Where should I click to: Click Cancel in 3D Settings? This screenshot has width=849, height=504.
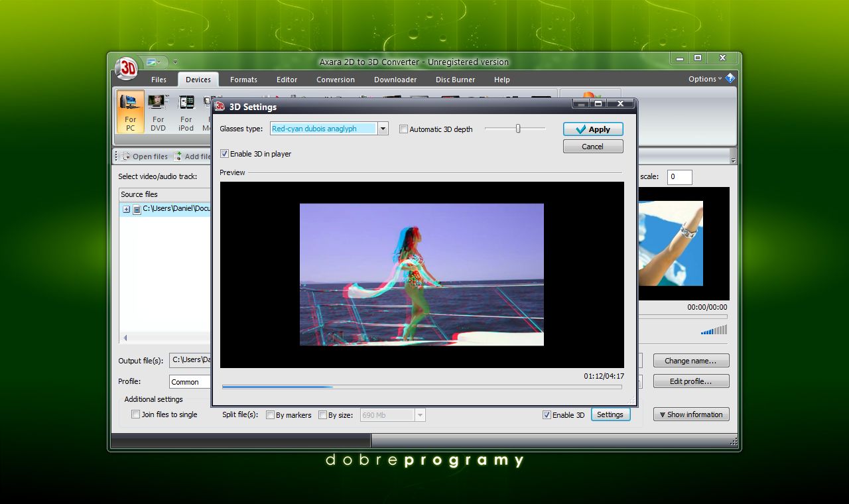[x=593, y=147]
